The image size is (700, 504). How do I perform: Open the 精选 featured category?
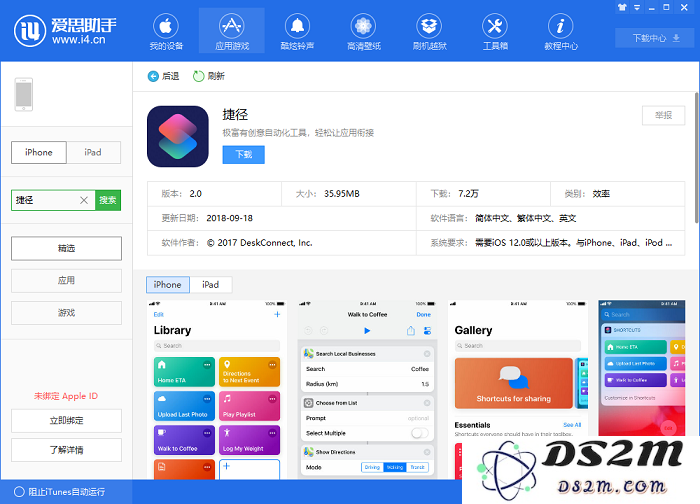[x=67, y=248]
